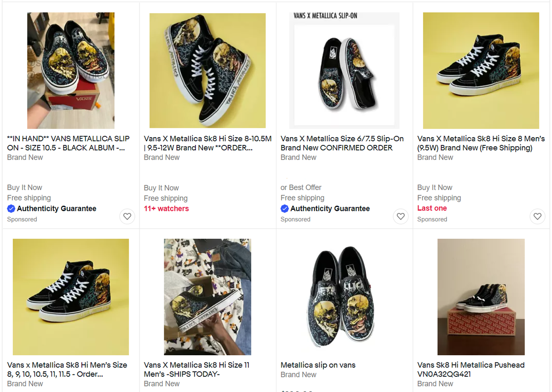This screenshot has height=392, width=552.
Task: Click the "11+ watchers" text
Action: click(x=167, y=208)
